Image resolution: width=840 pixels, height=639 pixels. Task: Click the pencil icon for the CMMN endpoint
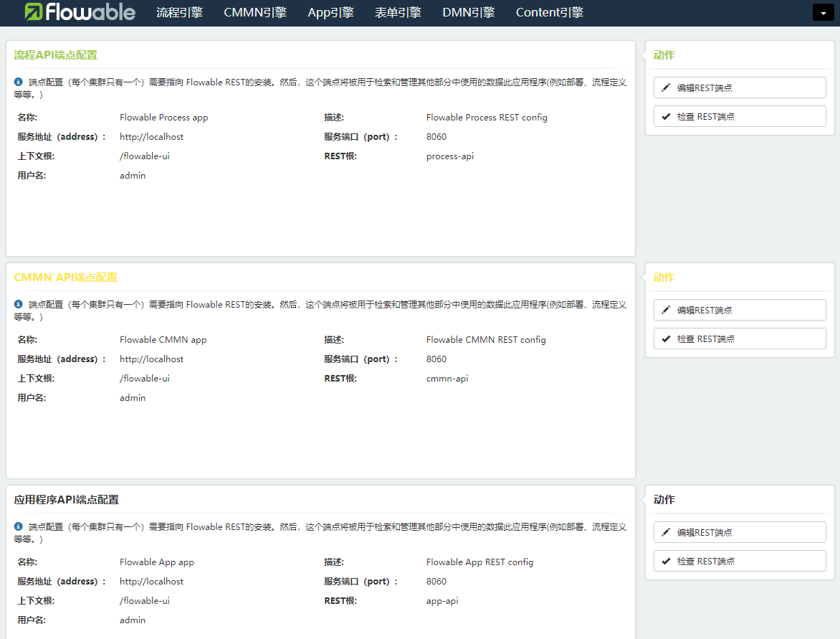point(666,310)
